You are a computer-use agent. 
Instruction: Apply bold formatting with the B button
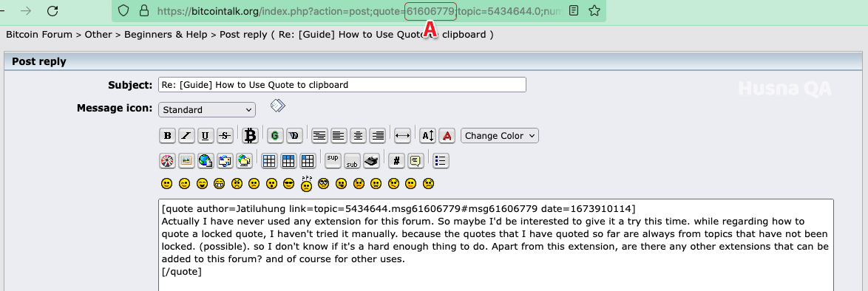[168, 136]
